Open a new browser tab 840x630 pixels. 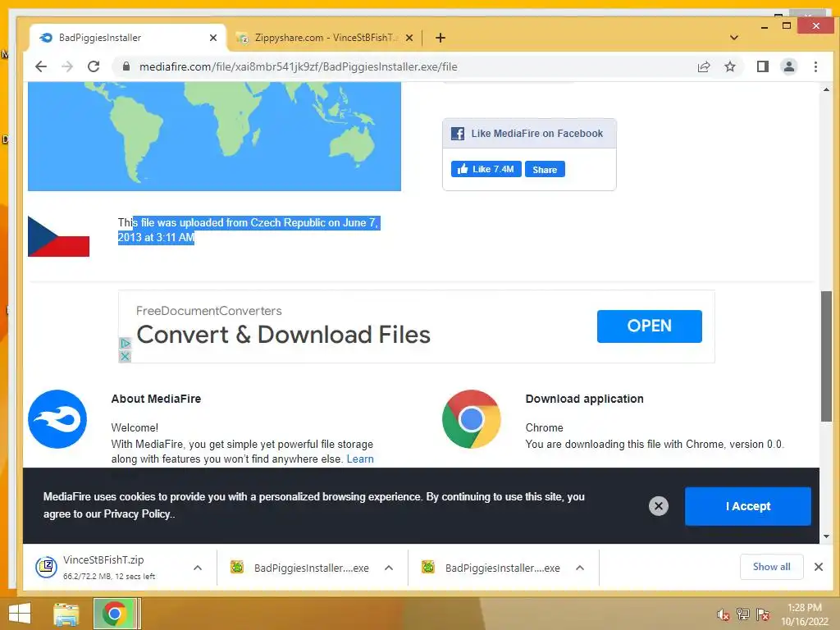pyautogui.click(x=441, y=38)
